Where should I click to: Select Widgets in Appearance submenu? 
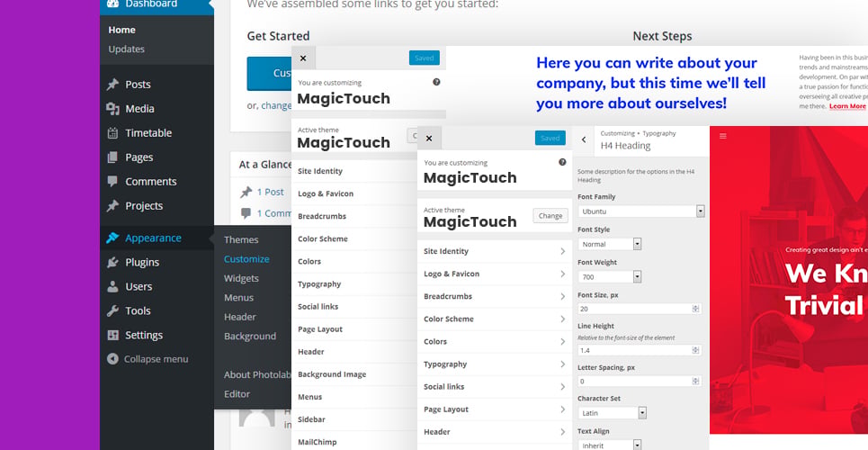(x=241, y=278)
